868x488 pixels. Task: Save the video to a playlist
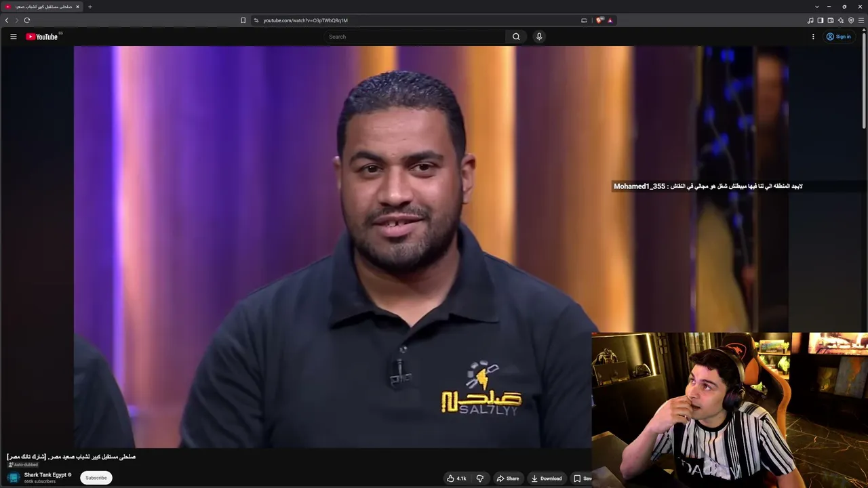point(583,479)
